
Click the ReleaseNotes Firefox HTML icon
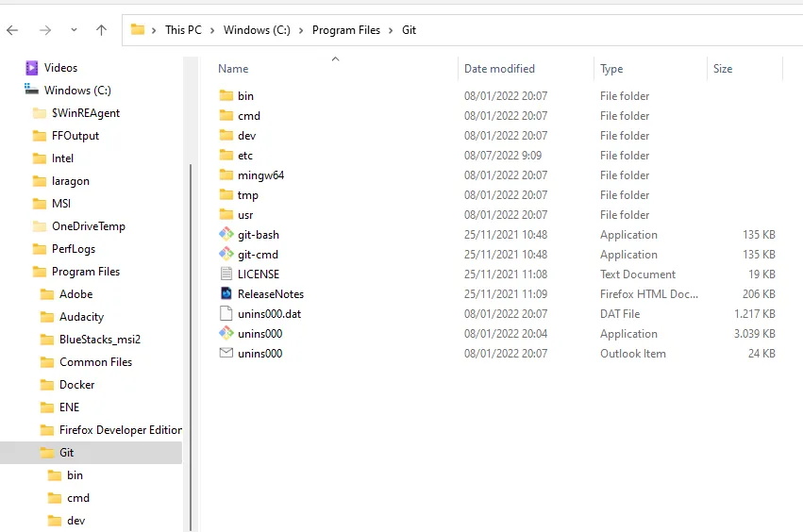(226, 294)
